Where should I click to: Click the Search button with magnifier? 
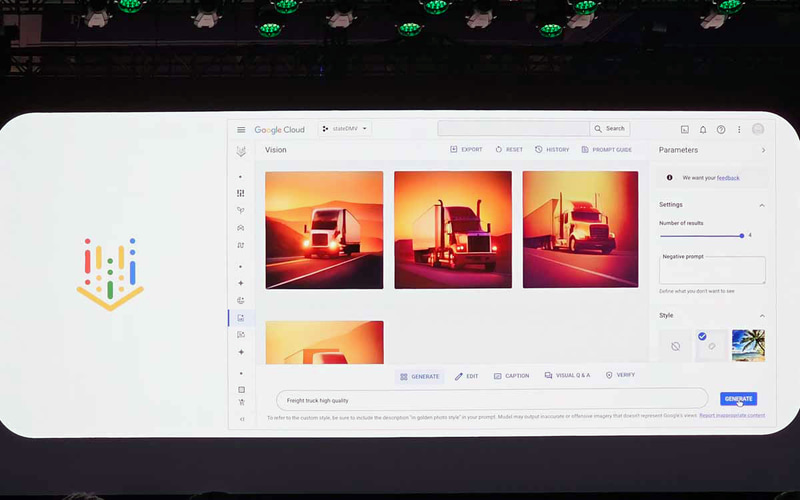click(610, 129)
